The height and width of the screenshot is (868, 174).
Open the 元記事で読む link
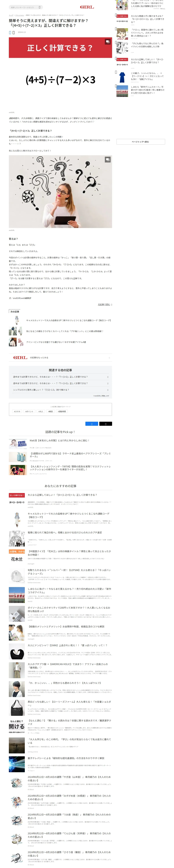pyautogui.click(x=104, y=304)
